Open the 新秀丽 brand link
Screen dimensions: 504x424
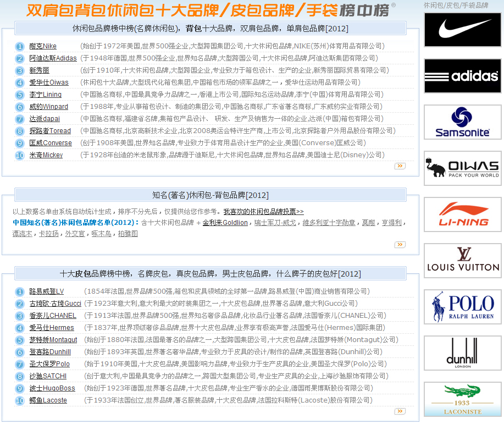click(x=39, y=70)
